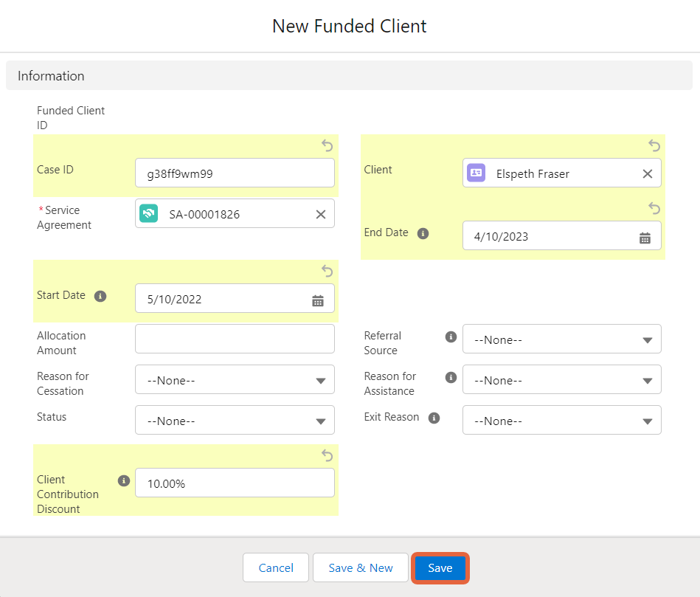
Task: Open the End Date calendar picker
Action: click(x=645, y=238)
